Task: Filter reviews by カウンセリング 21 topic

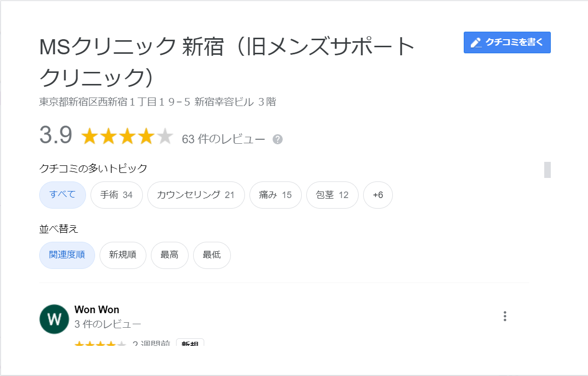Action: pyautogui.click(x=196, y=195)
